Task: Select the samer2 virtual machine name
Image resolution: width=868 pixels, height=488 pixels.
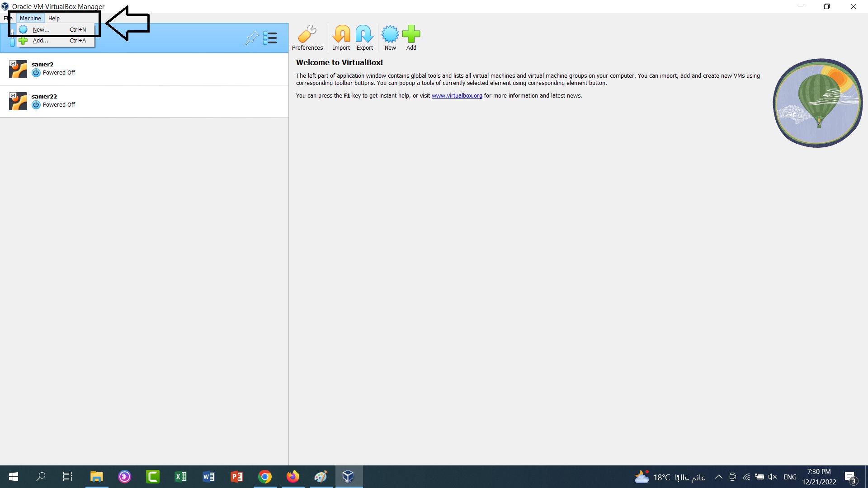Action: 42,65
